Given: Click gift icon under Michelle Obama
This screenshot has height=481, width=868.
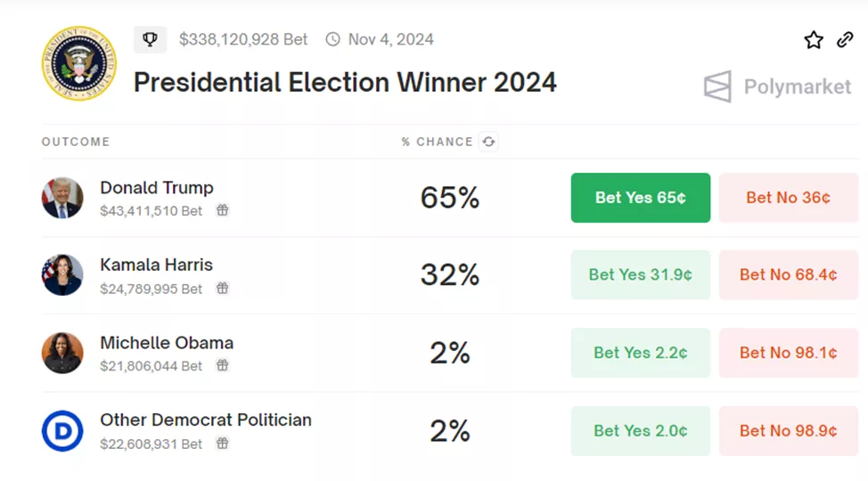Looking at the screenshot, I should coord(223,366).
